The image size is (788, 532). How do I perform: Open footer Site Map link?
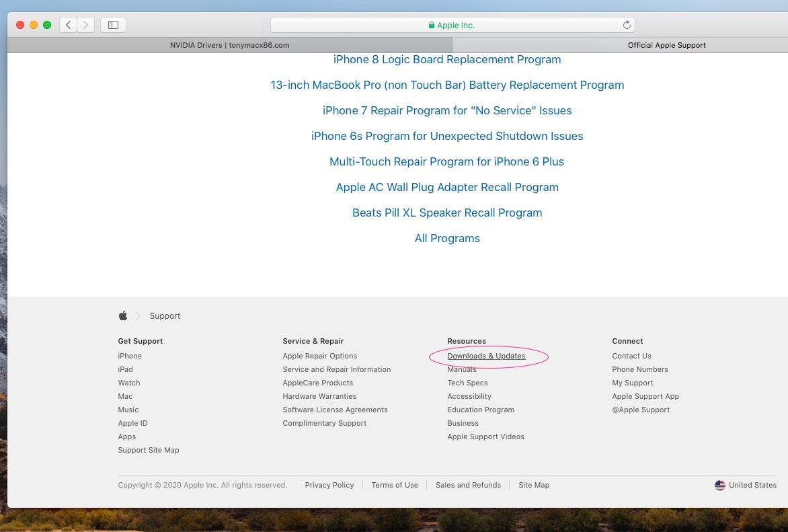pyautogui.click(x=534, y=485)
